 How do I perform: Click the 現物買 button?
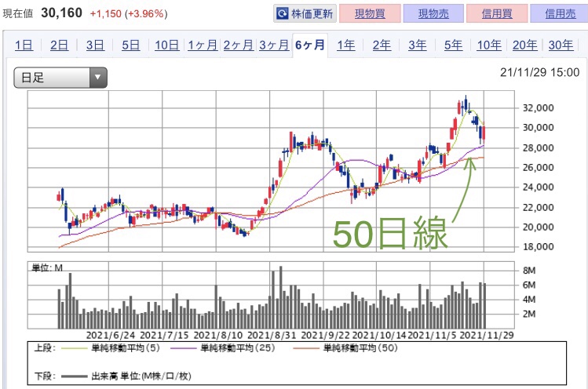pos(370,13)
